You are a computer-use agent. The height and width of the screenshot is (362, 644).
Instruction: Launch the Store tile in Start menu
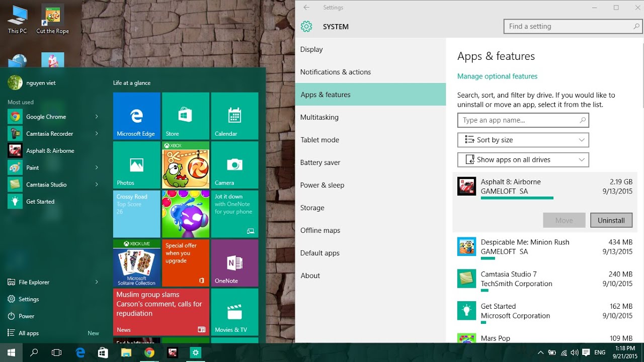[x=185, y=116]
